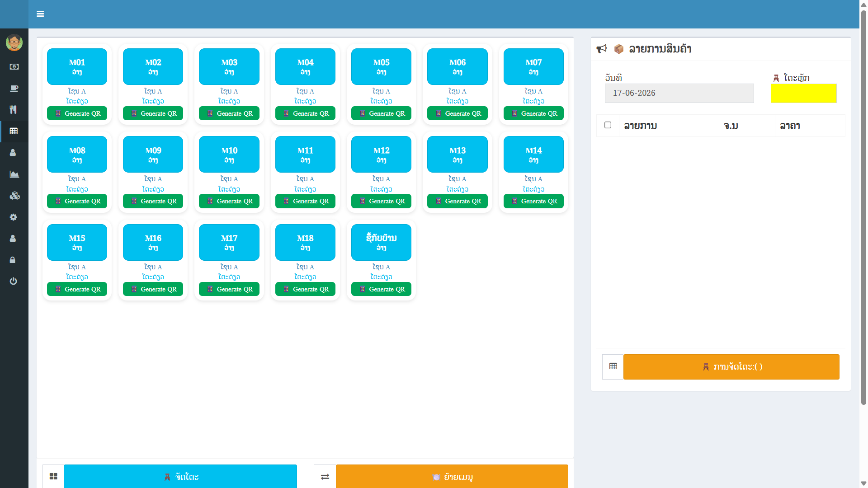Generate QR for table M07

coord(533,113)
